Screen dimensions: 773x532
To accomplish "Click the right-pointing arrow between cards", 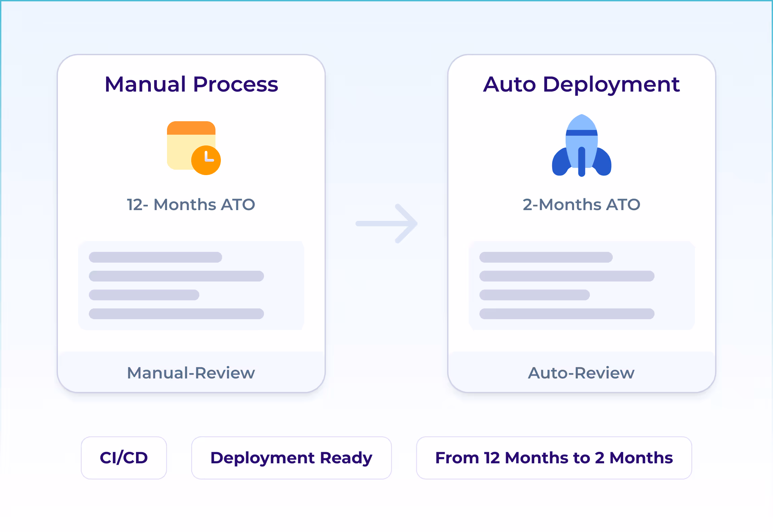I will [x=387, y=224].
